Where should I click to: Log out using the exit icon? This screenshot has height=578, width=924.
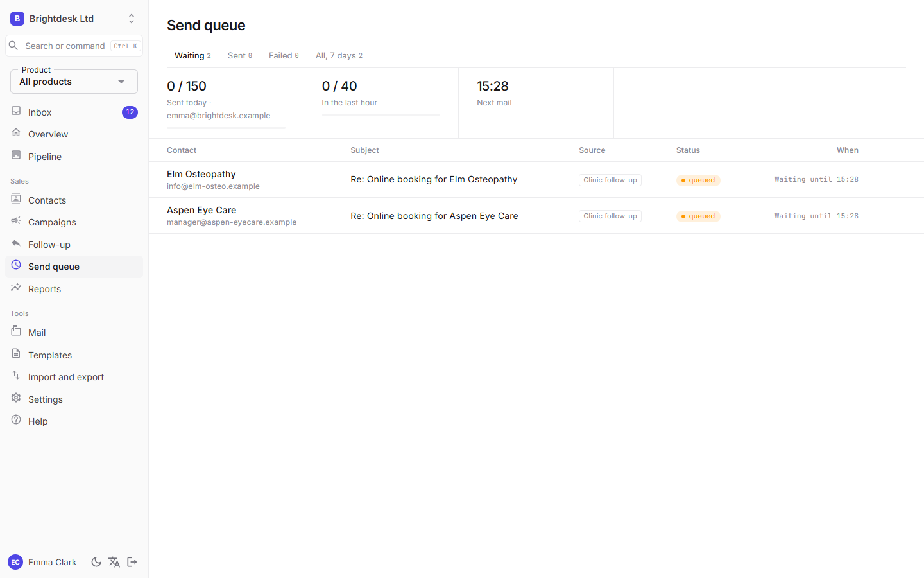click(x=132, y=562)
